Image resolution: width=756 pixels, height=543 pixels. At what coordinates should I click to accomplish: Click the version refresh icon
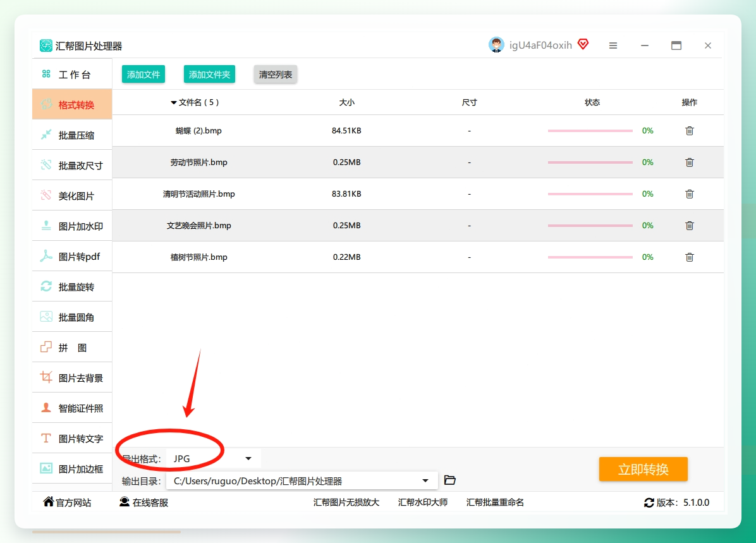pyautogui.click(x=649, y=503)
